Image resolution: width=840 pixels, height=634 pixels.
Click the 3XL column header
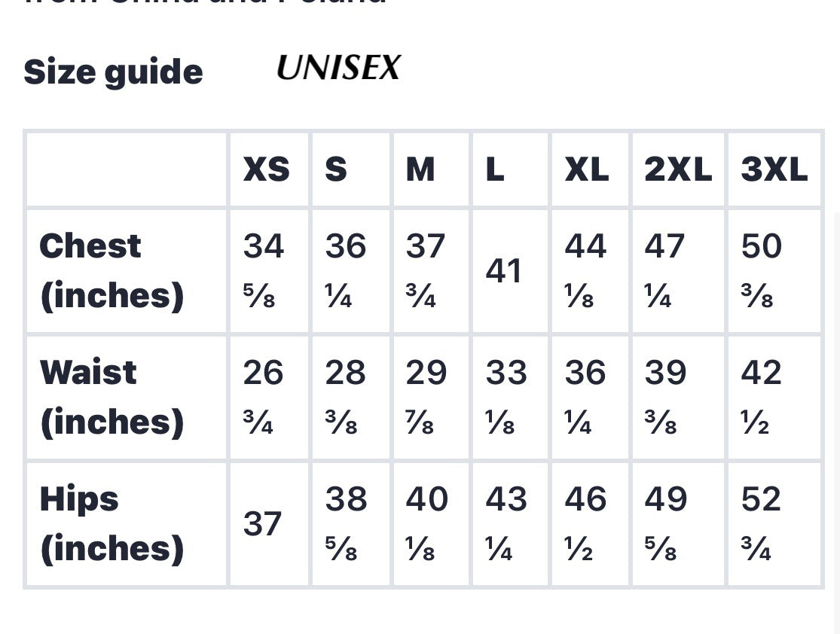point(774,170)
